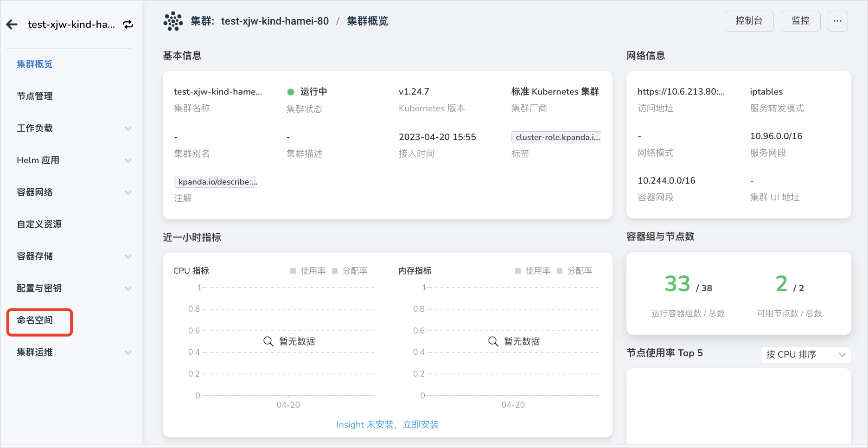The height and width of the screenshot is (448, 868).
Task: Open 节点管理 in sidebar
Action: point(35,96)
